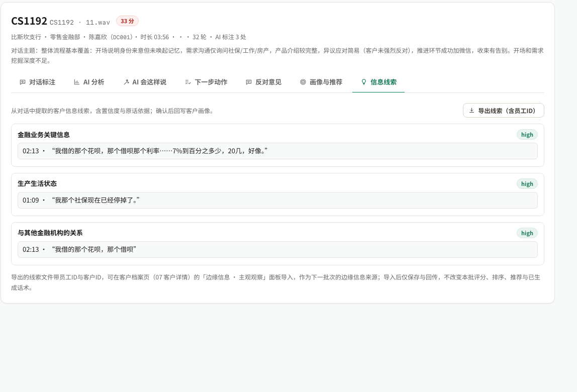Screen dimensions: 577x392
Task: Click the 陈嘉欣（DC001）employee name
Action: coord(111,37)
